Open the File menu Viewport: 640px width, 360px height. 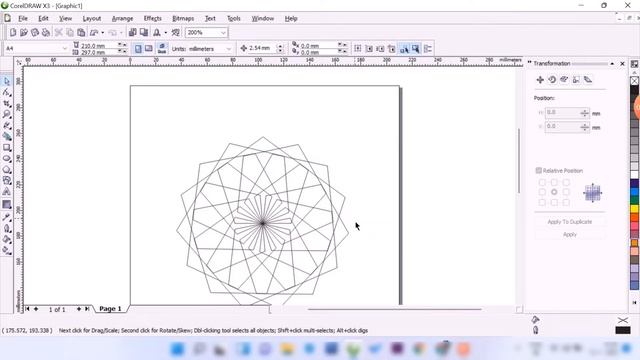point(23,18)
